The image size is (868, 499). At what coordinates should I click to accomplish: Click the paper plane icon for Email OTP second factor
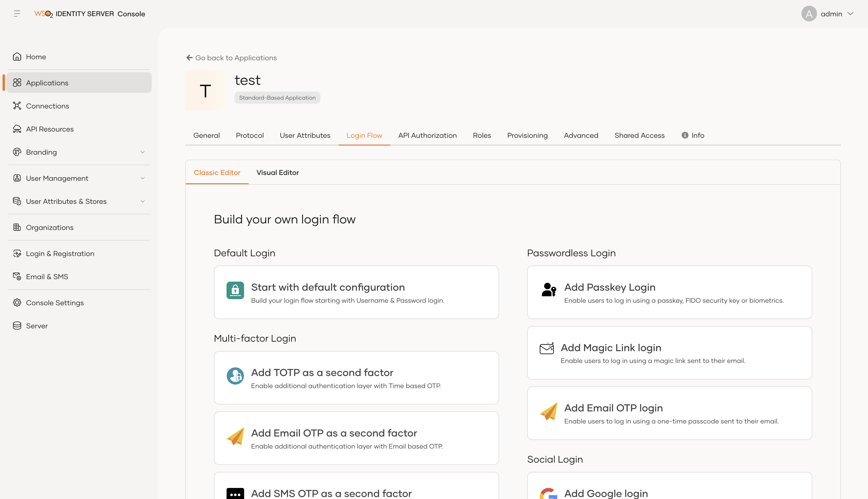pos(235,436)
